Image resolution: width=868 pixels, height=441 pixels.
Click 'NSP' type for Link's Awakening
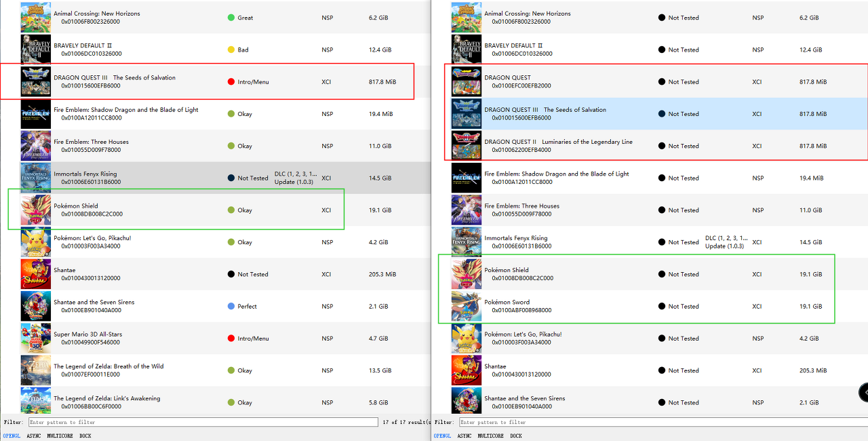(327, 402)
